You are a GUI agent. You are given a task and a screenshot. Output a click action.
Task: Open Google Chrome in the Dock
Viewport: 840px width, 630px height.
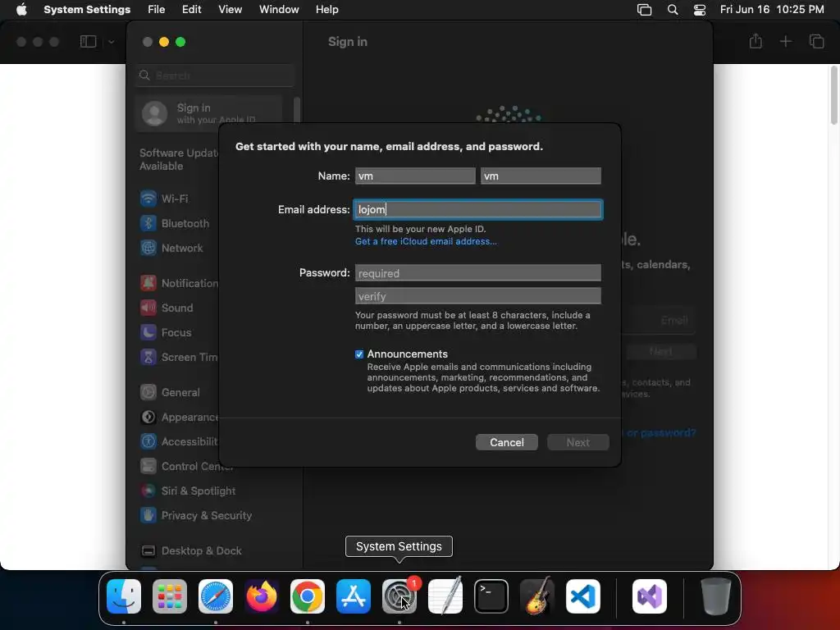coord(308,596)
